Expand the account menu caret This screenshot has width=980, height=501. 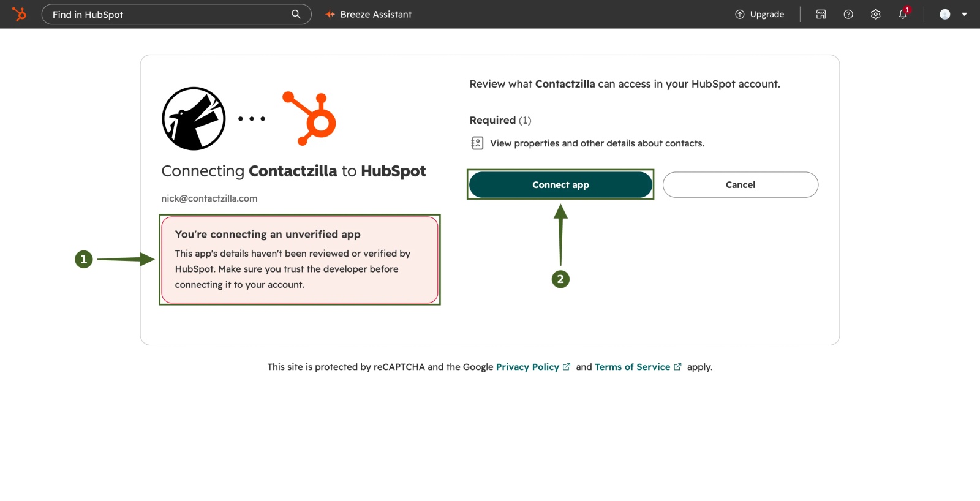pos(965,14)
